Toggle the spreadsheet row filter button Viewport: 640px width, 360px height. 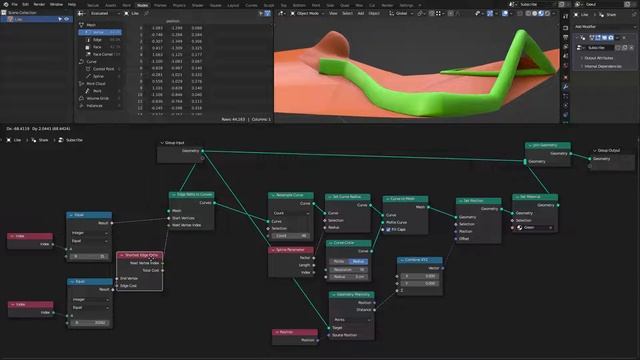(x=267, y=13)
